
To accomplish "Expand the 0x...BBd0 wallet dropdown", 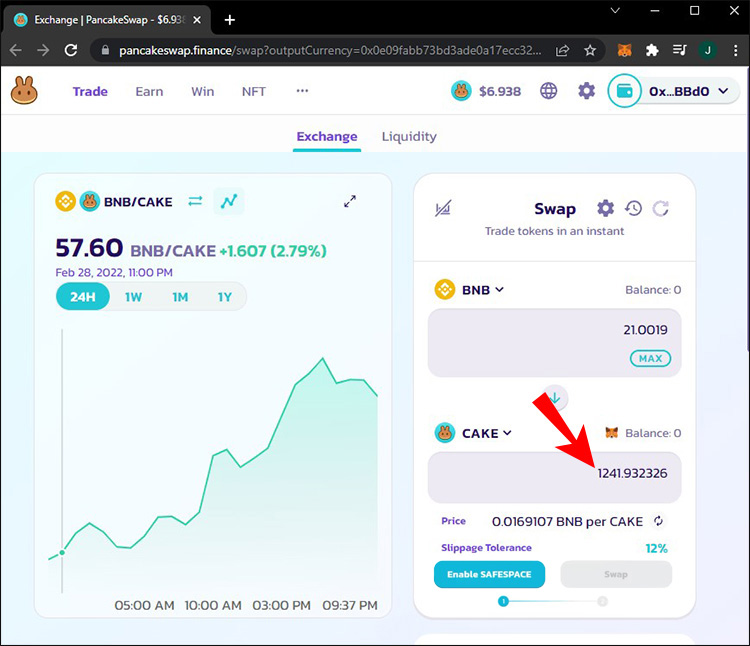I will pyautogui.click(x=689, y=91).
